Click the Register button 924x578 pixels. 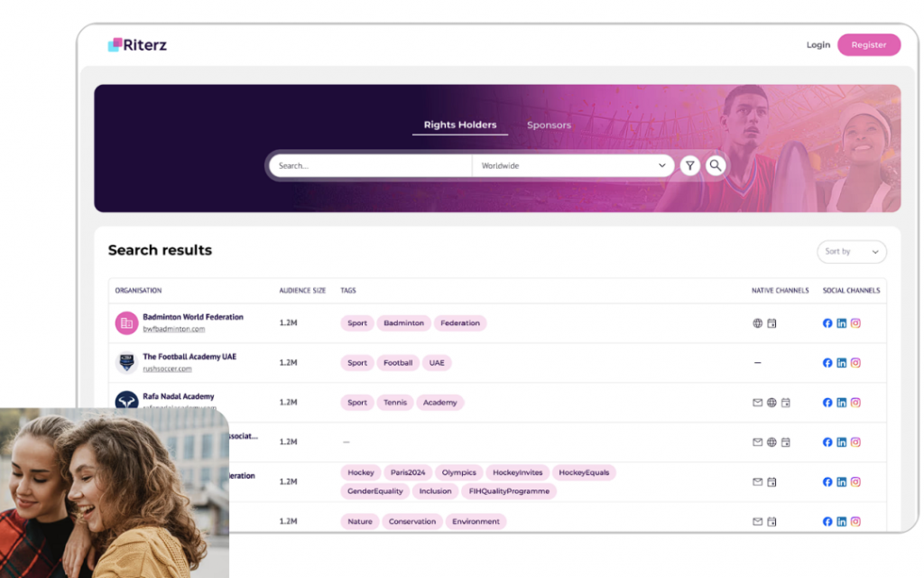pyautogui.click(x=869, y=45)
